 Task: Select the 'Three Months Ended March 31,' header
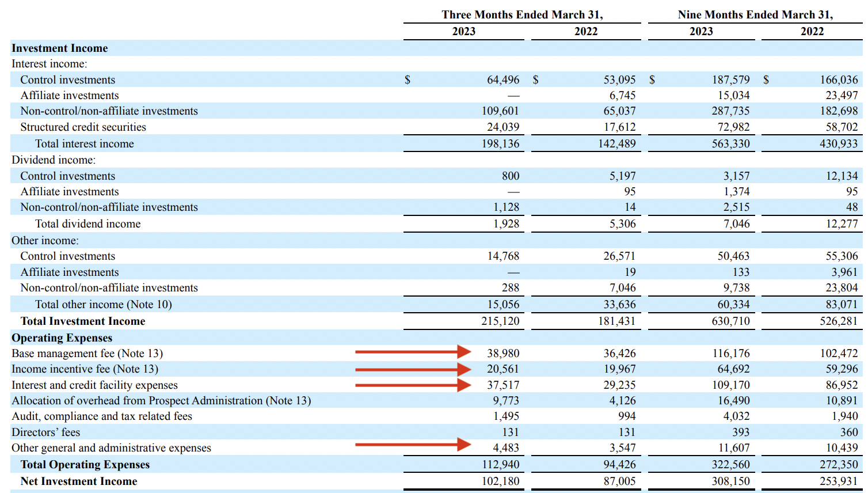(522, 15)
